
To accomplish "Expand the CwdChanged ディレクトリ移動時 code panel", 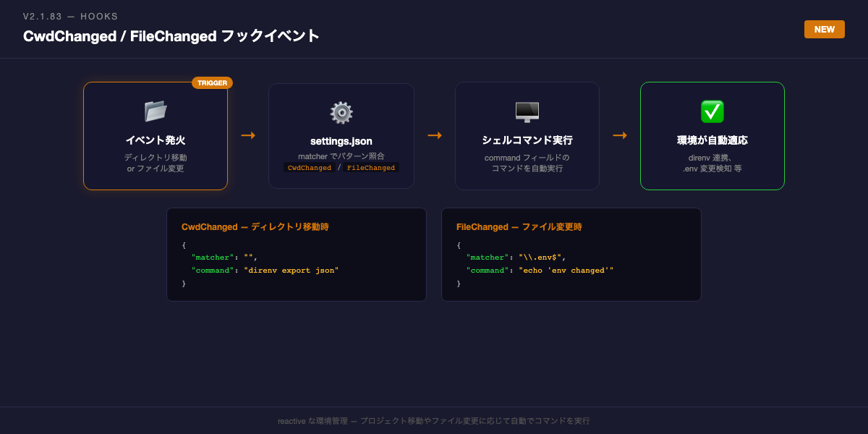I will 297,255.
